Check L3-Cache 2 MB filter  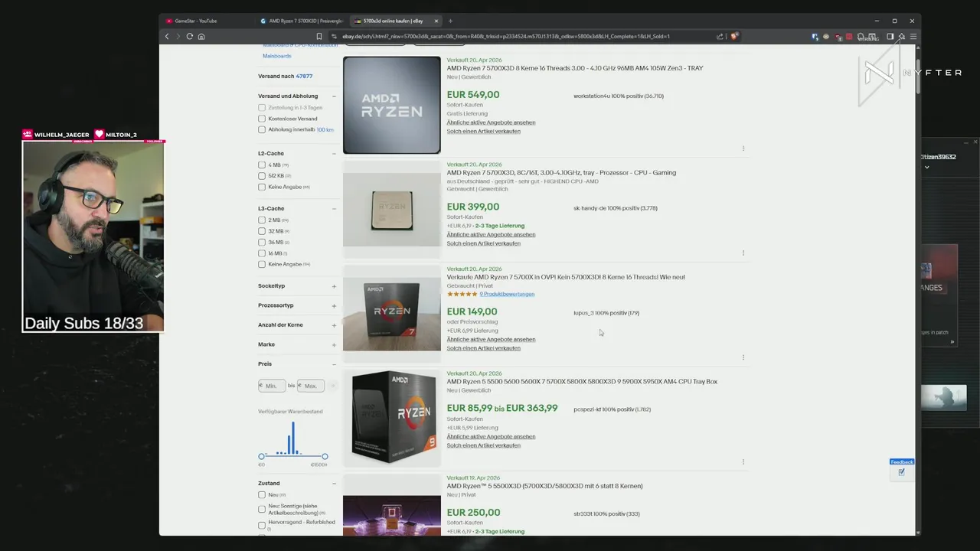pyautogui.click(x=262, y=220)
